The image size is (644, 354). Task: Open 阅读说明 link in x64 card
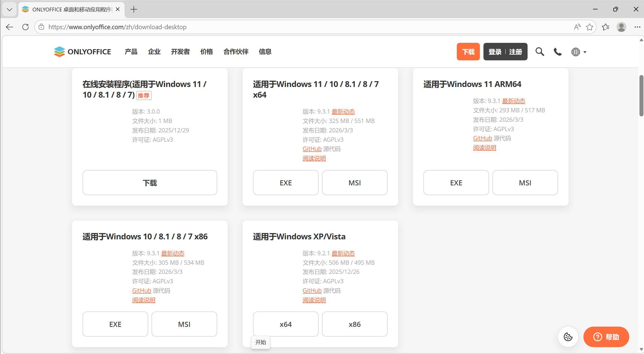coord(314,158)
